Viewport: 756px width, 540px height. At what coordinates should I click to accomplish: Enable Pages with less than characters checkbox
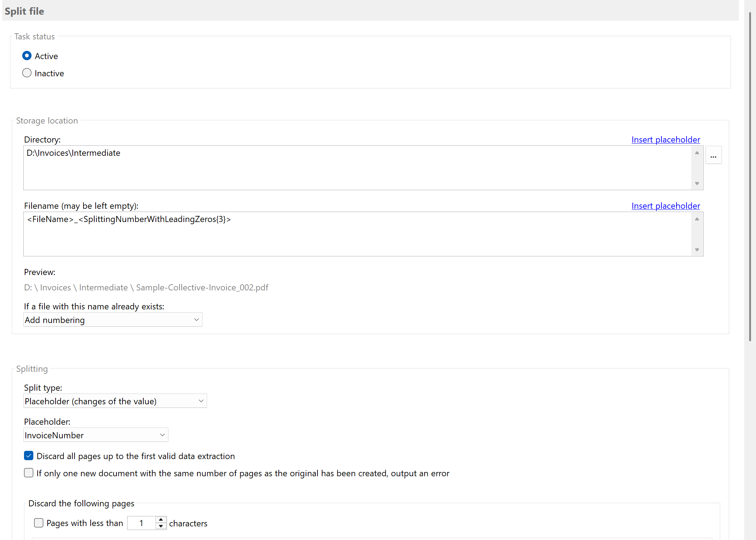tap(39, 523)
